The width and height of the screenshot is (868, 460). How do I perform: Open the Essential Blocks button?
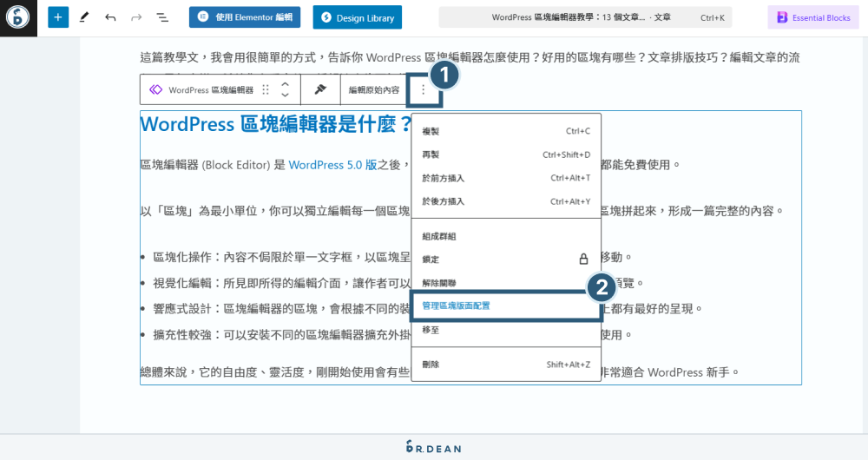coord(813,17)
